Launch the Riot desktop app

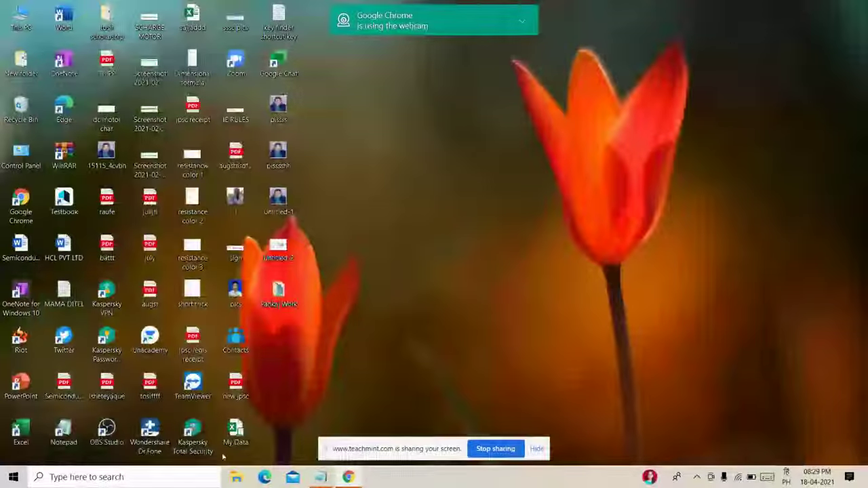pos(21,340)
